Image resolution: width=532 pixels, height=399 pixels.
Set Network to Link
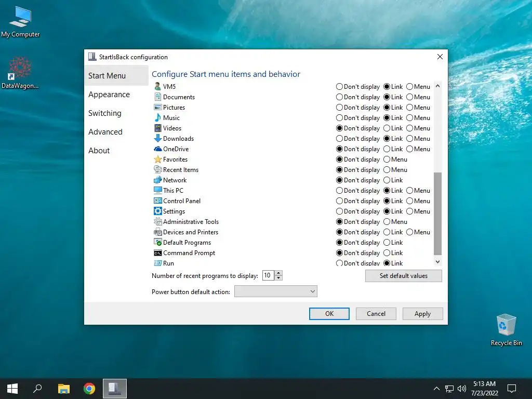(387, 180)
